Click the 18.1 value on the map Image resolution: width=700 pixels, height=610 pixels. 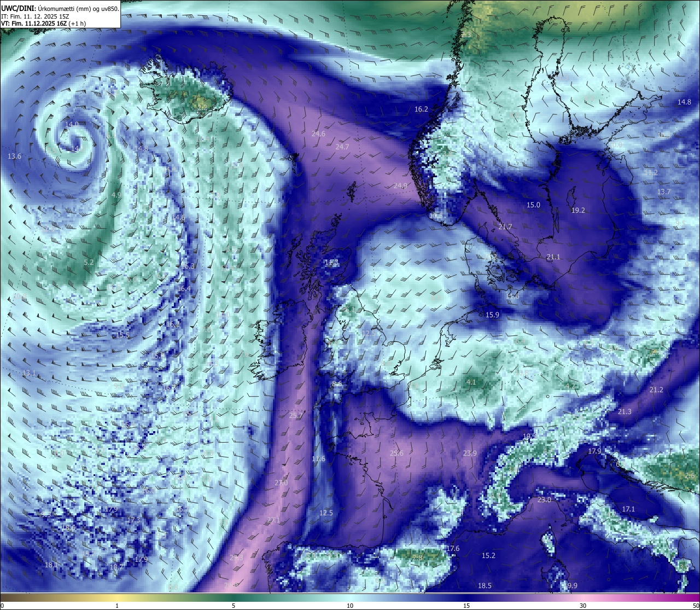[51, 565]
